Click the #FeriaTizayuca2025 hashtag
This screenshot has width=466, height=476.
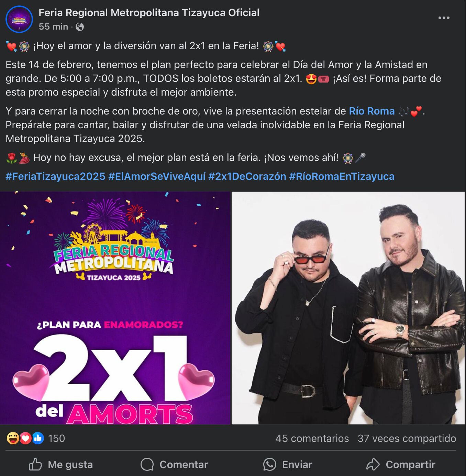click(x=55, y=176)
